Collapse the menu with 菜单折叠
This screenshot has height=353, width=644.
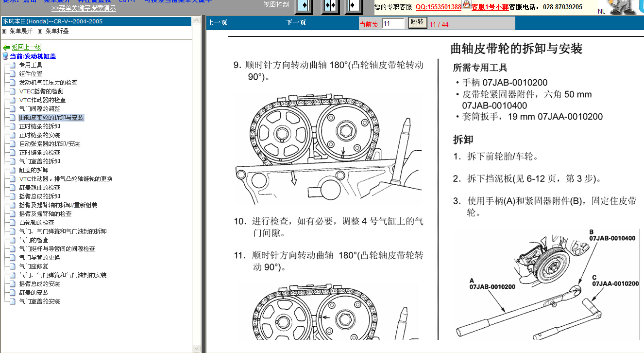[57, 31]
